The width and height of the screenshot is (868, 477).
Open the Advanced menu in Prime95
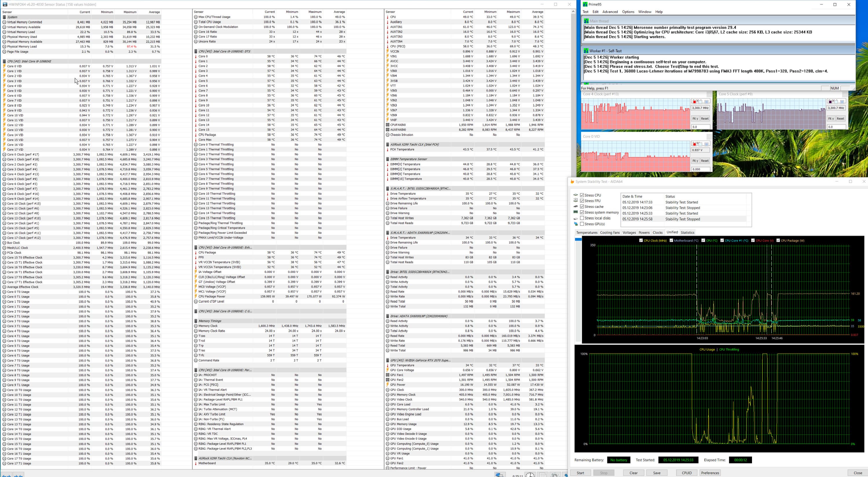610,12
